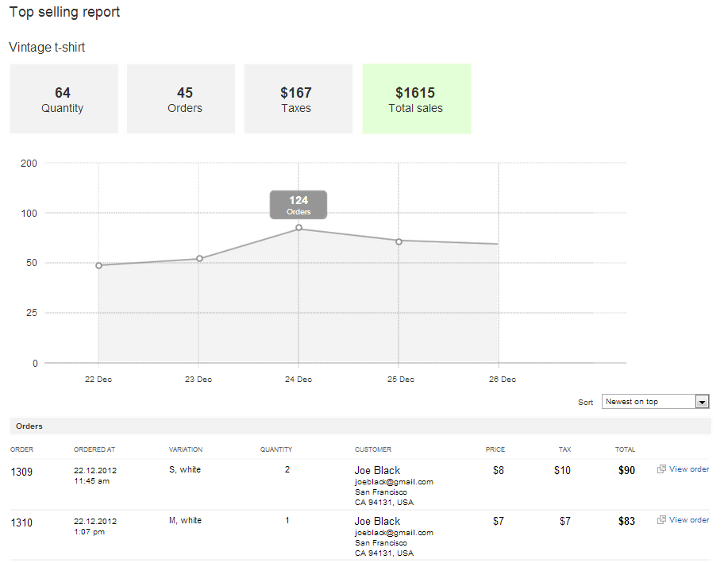The width and height of the screenshot is (728, 563).
Task: Select the 23 Dec data point on chart
Action: pyautogui.click(x=199, y=259)
